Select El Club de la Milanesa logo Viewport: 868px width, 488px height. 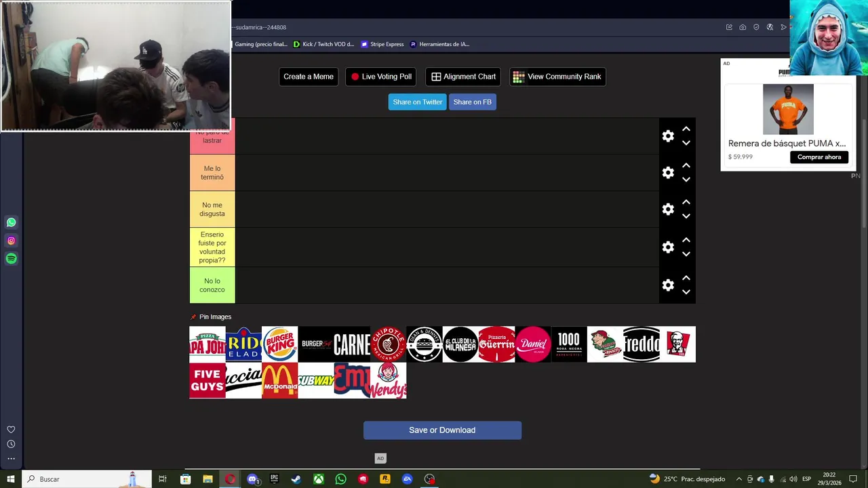coord(460,344)
